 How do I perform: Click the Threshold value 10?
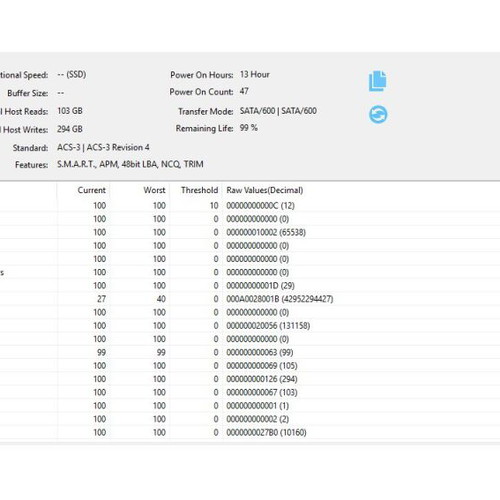point(214,206)
